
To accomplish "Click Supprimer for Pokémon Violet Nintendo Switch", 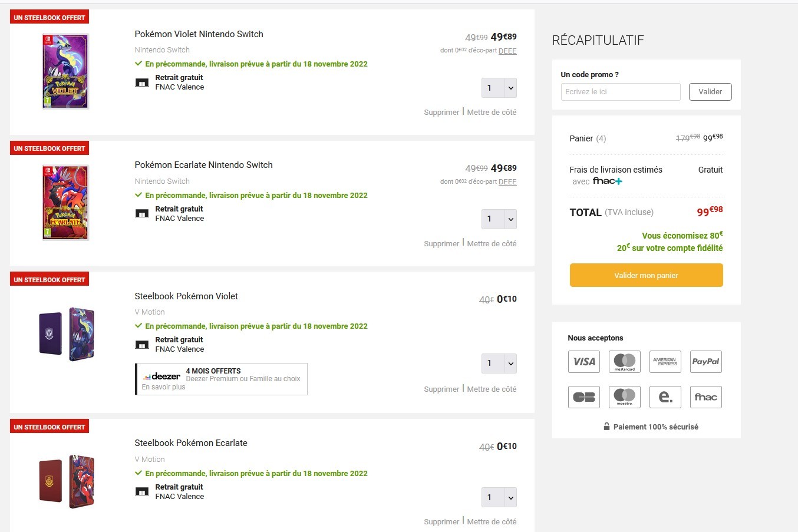I will pyautogui.click(x=441, y=113).
